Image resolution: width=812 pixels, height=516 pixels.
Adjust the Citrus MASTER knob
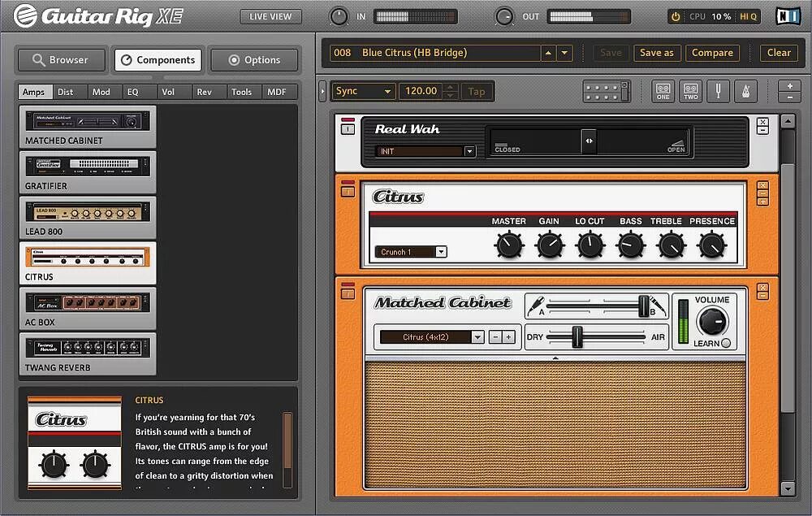(509, 245)
